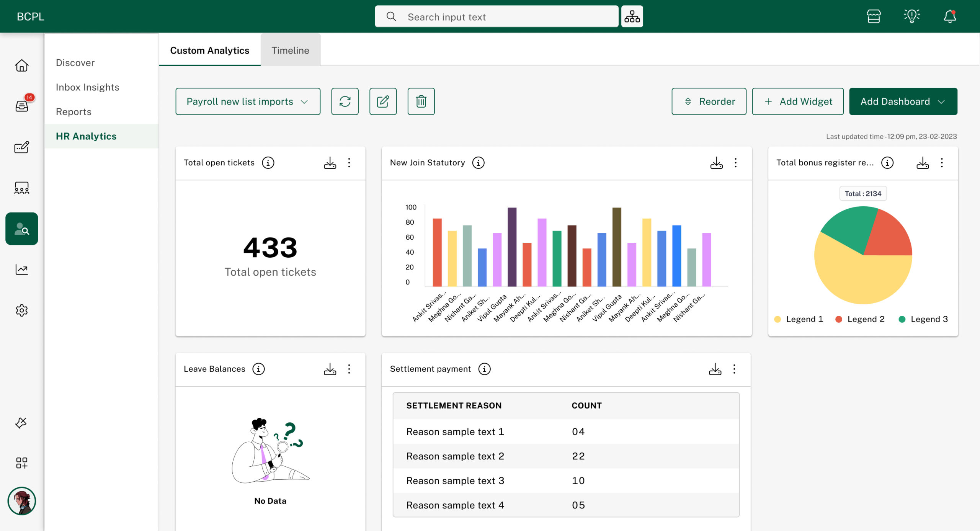980x531 pixels.
Task: Click the edit dashboard pencil icon
Action: (383, 101)
